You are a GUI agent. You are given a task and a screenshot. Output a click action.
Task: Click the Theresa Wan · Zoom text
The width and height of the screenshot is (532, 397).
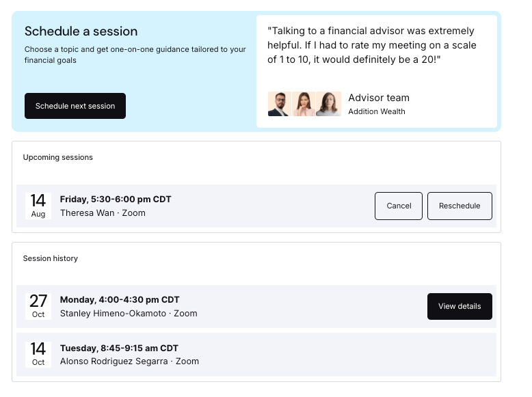pos(103,213)
